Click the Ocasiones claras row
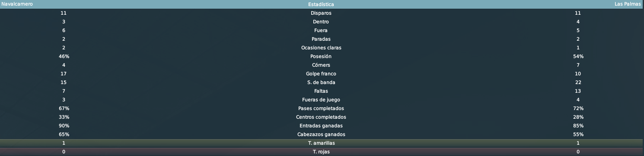 coord(322,48)
